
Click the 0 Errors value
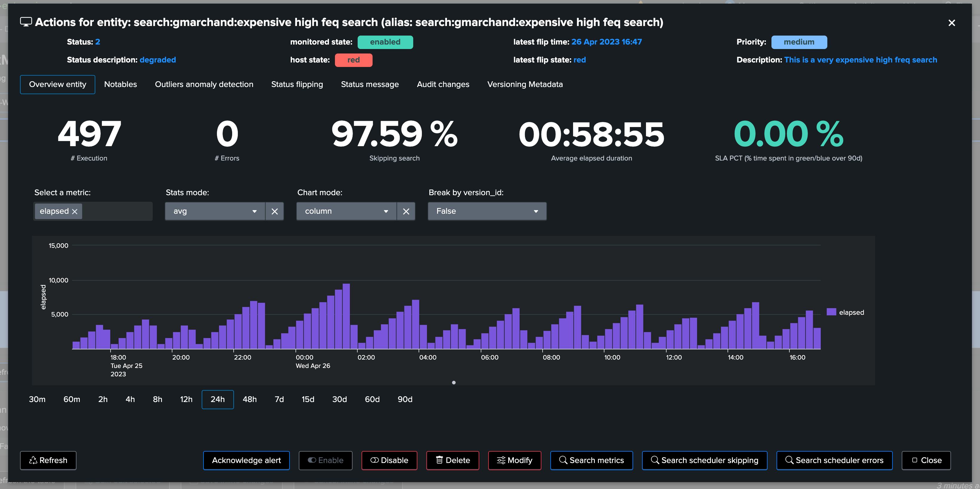[x=227, y=134]
